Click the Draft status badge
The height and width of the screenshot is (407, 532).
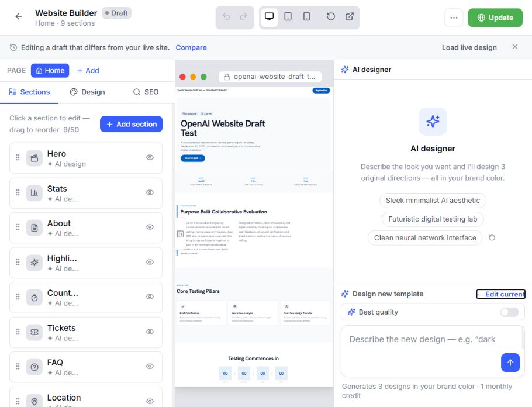(x=116, y=13)
